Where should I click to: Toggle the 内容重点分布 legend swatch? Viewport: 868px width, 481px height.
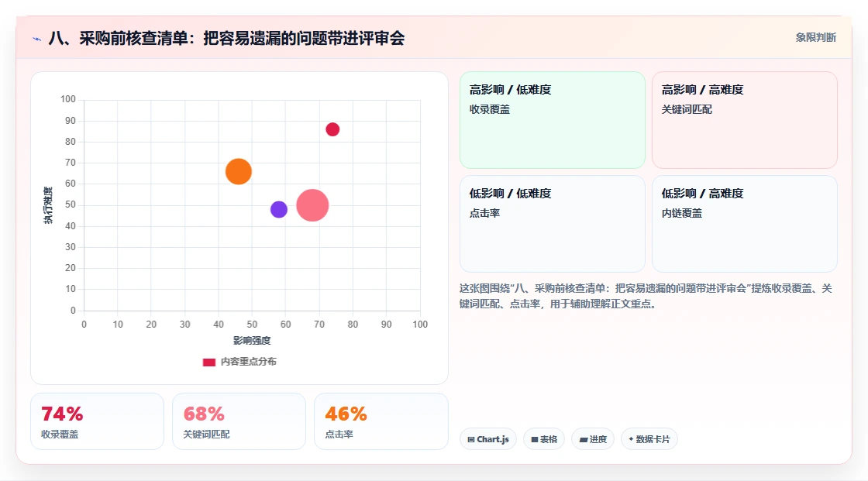[208, 362]
